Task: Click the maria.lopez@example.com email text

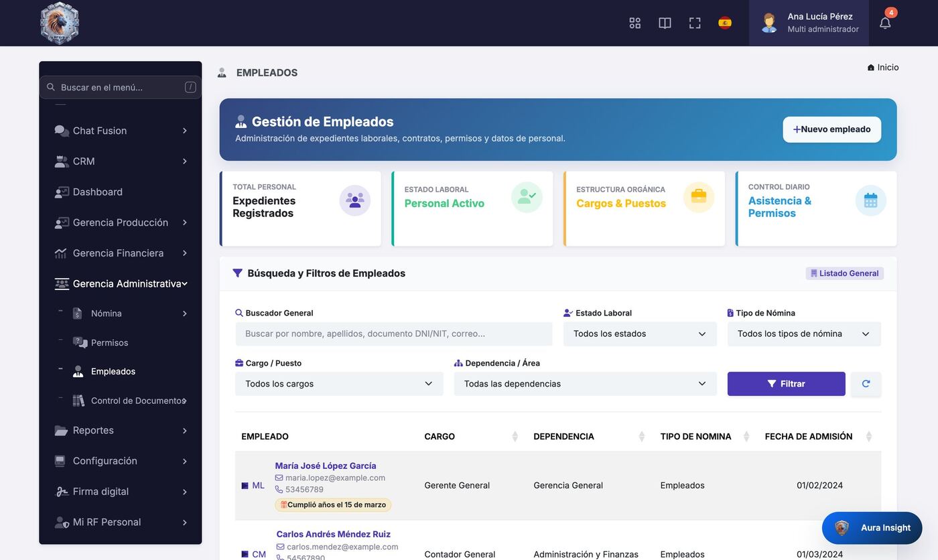Action: pos(335,478)
